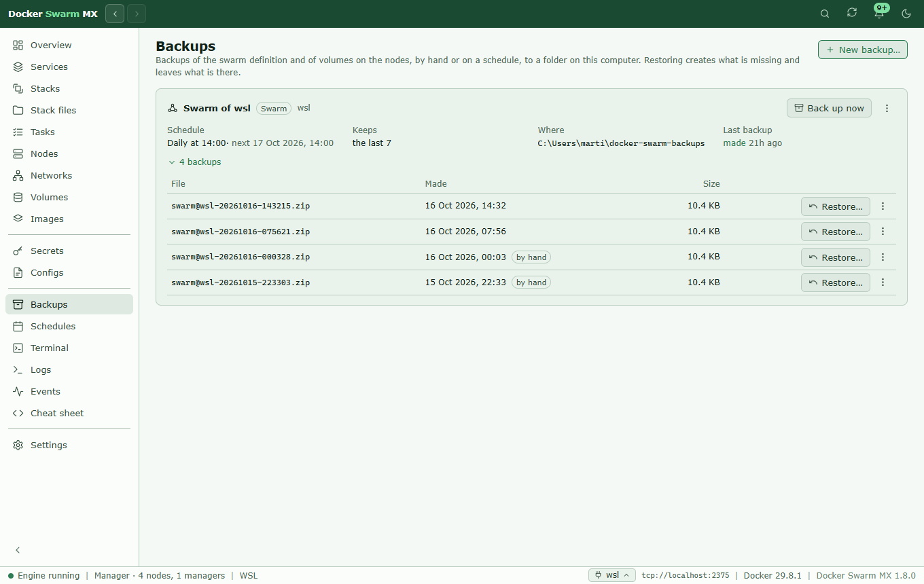Image resolution: width=924 pixels, height=584 pixels.
Task: Go to Stacks in the sidebar
Action: click(69, 88)
